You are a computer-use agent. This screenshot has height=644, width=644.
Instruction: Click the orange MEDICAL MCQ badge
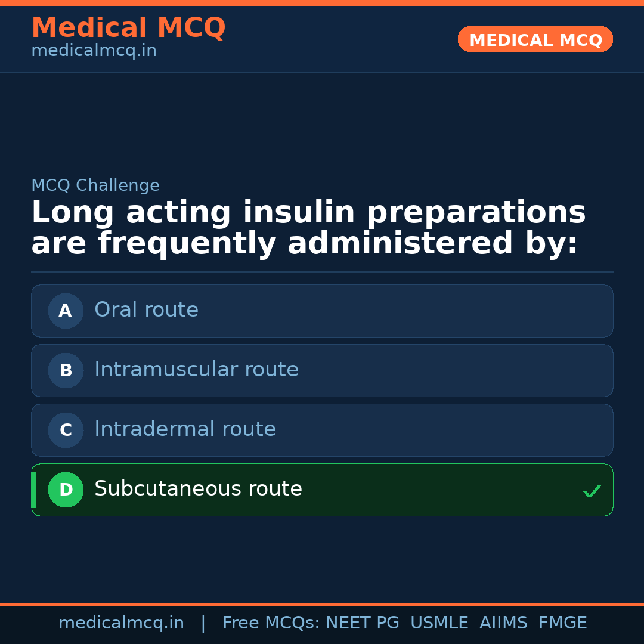535,40
